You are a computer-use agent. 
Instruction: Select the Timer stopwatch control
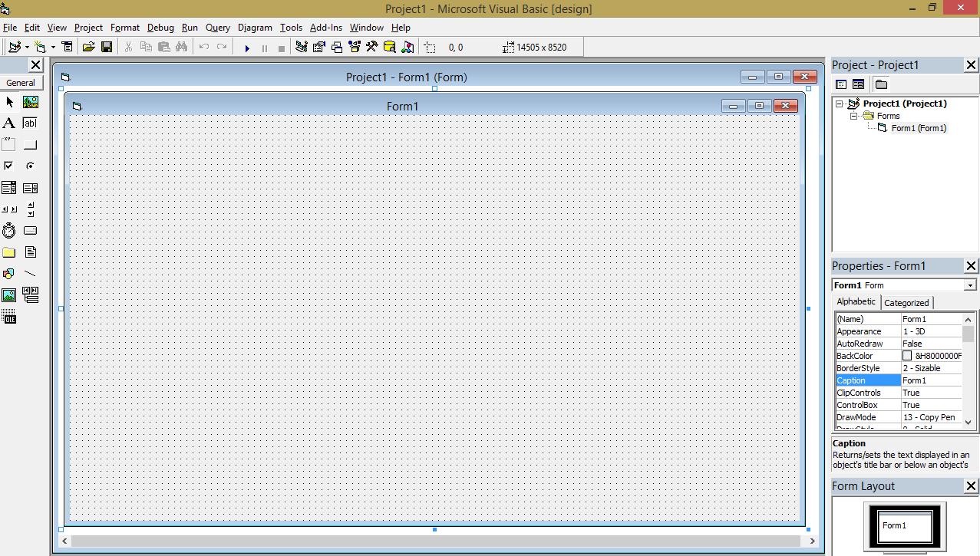pos(9,230)
